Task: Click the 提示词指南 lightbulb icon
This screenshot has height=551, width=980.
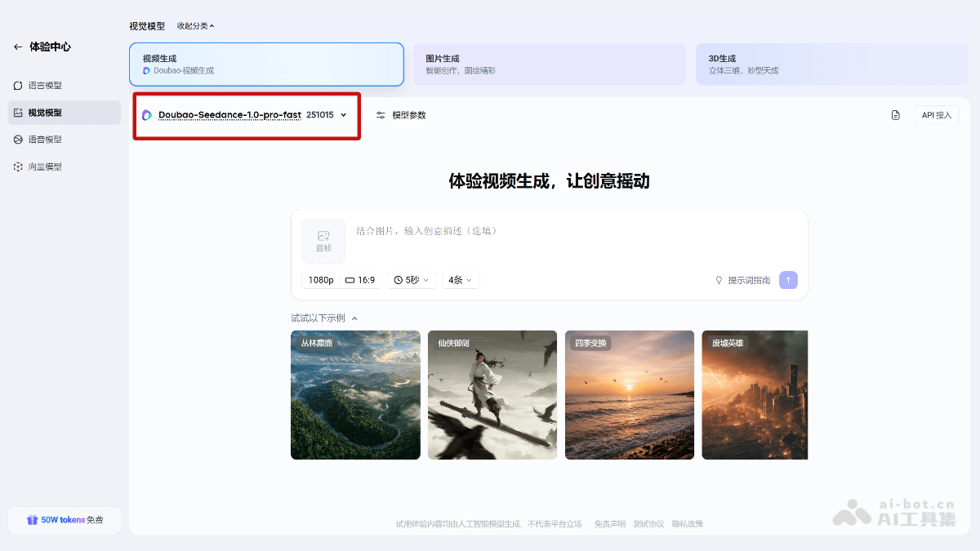Action: tap(719, 279)
